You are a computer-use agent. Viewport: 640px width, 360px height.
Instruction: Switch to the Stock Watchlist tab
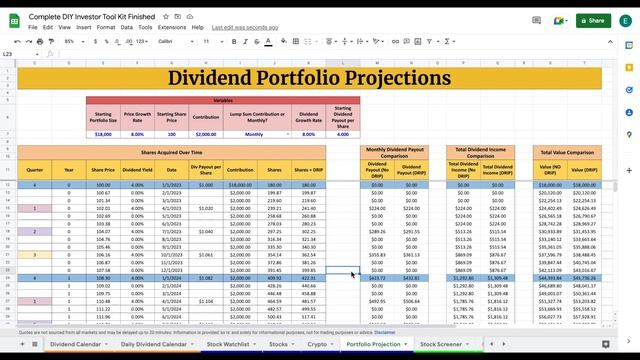pyautogui.click(x=228, y=344)
